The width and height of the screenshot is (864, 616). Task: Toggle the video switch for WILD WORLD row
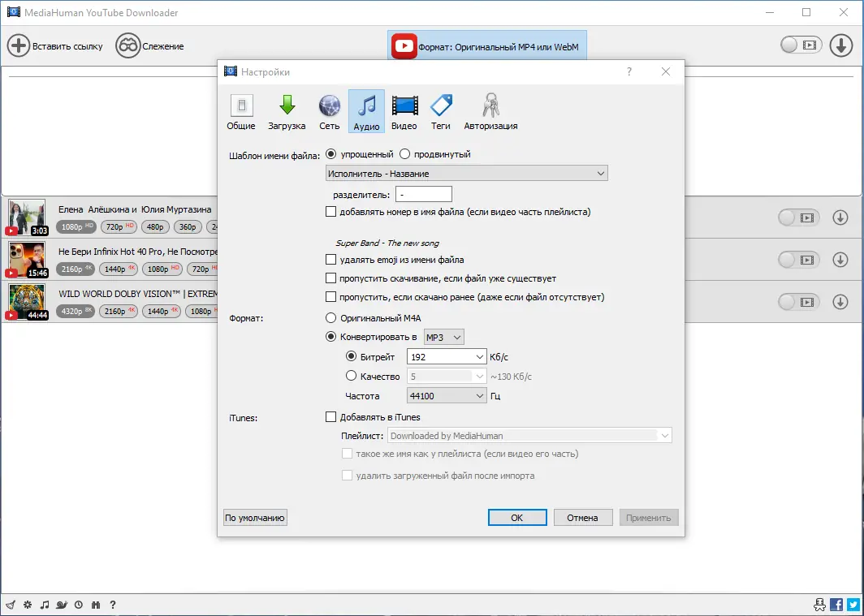coord(799,302)
